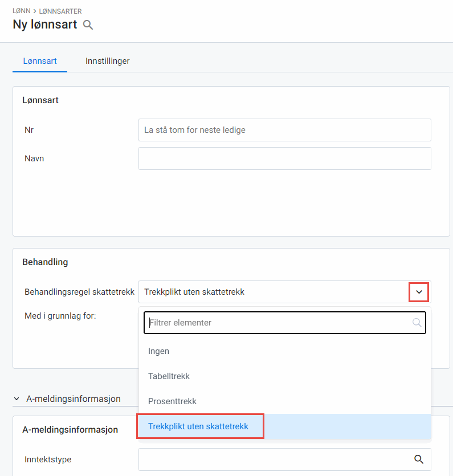Switch to the Lønnsart tab
The image size is (453, 476).
[x=40, y=60]
